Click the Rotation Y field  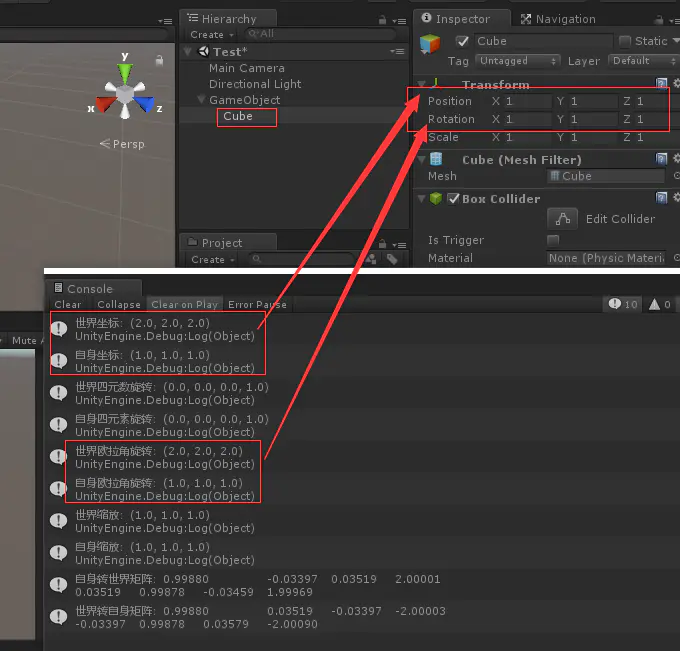[x=593, y=119]
